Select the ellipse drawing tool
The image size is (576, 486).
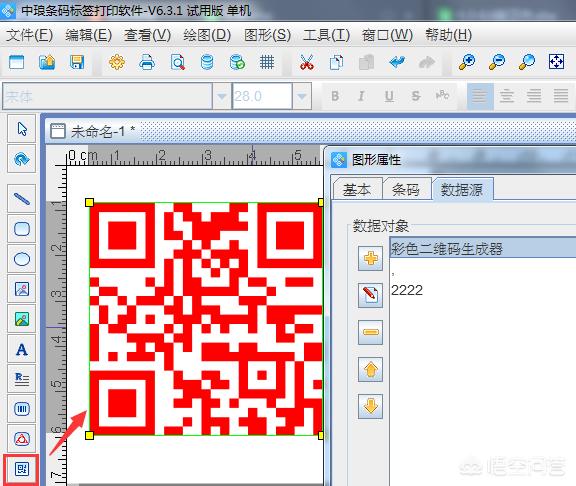pos(22,259)
